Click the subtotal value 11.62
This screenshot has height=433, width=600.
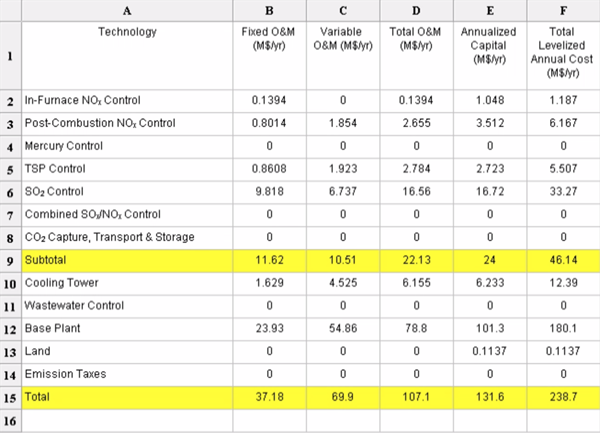pyautogui.click(x=269, y=261)
